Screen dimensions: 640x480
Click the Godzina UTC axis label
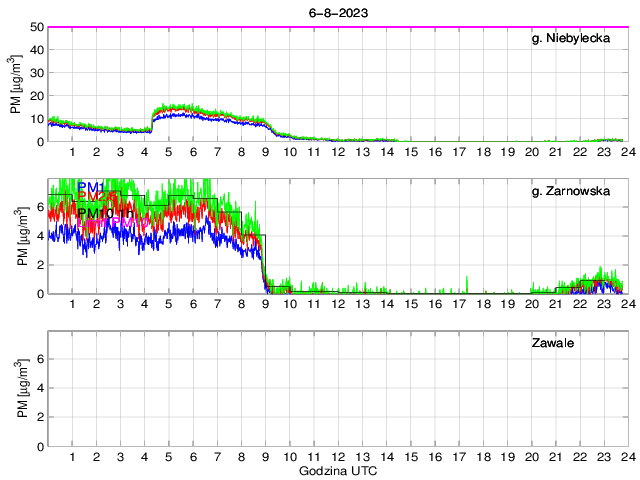(338, 470)
